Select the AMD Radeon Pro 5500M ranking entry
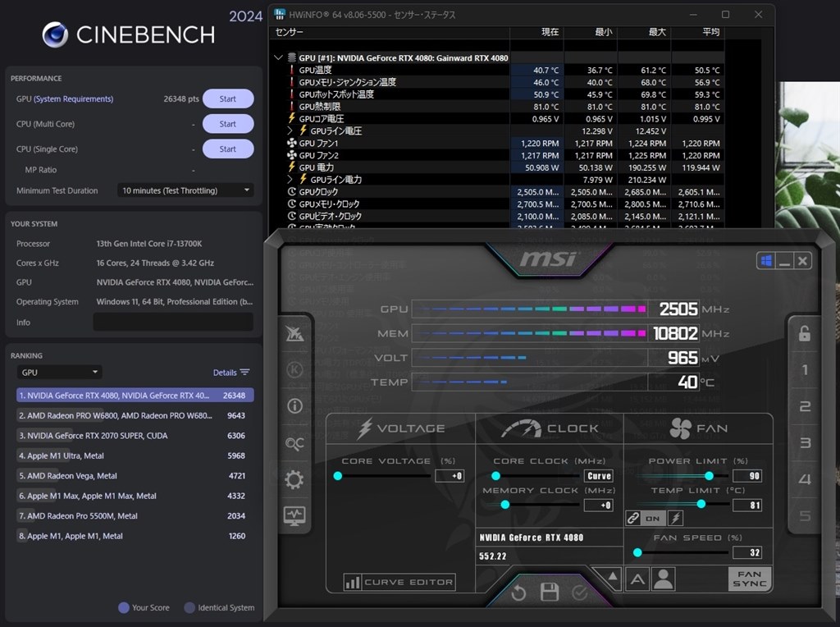Viewport: 840px width, 627px height. pos(135,516)
